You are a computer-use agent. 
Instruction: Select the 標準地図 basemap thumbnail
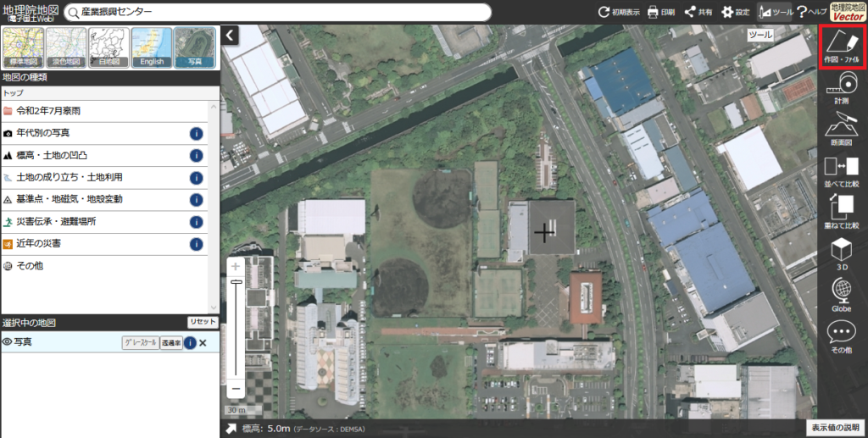(x=23, y=47)
